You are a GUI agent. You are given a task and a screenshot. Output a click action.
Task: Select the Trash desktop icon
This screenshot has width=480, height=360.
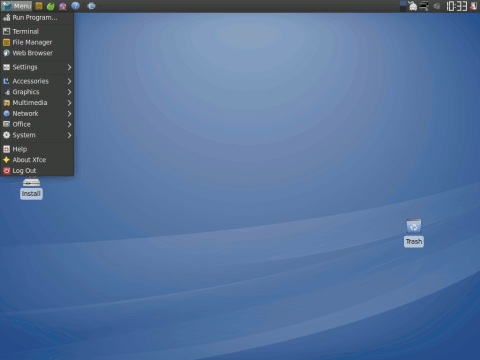(414, 233)
